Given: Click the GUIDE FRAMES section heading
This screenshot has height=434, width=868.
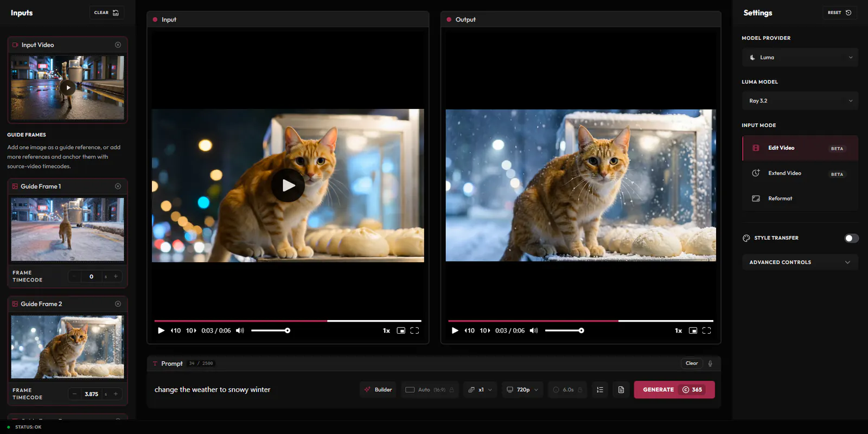Looking at the screenshot, I should point(27,135).
